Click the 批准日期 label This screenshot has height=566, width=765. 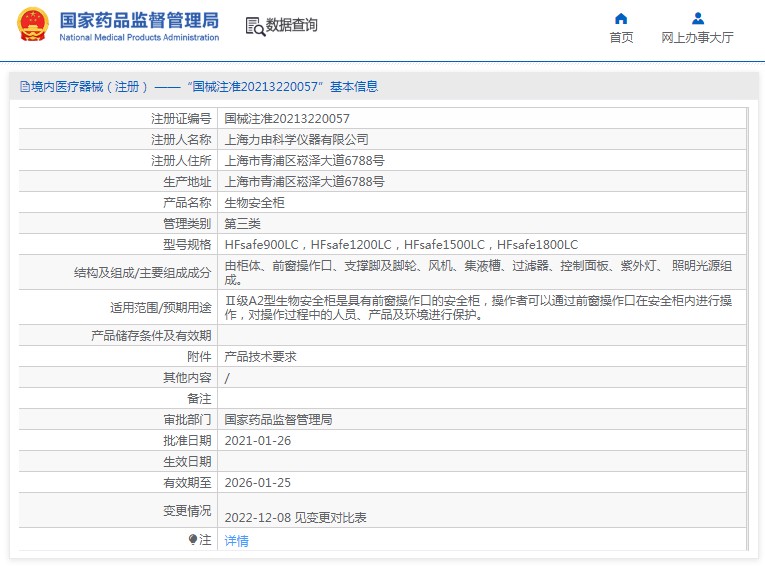click(187, 441)
